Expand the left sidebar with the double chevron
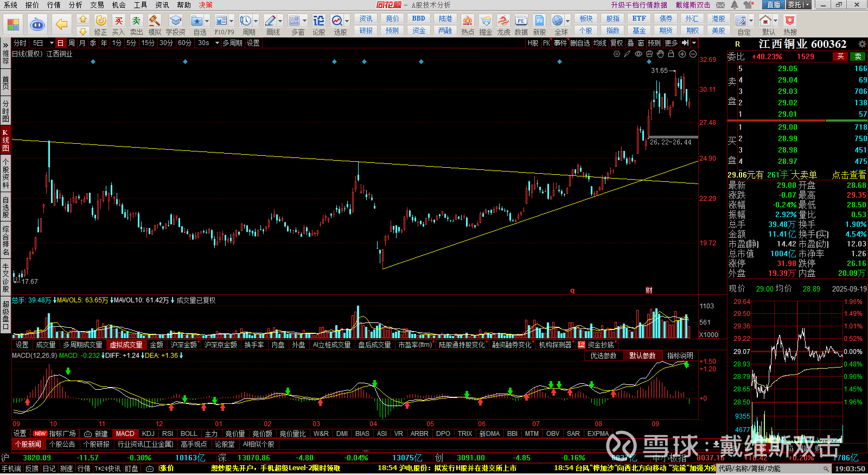This screenshot has height=475, width=868. tap(5, 45)
